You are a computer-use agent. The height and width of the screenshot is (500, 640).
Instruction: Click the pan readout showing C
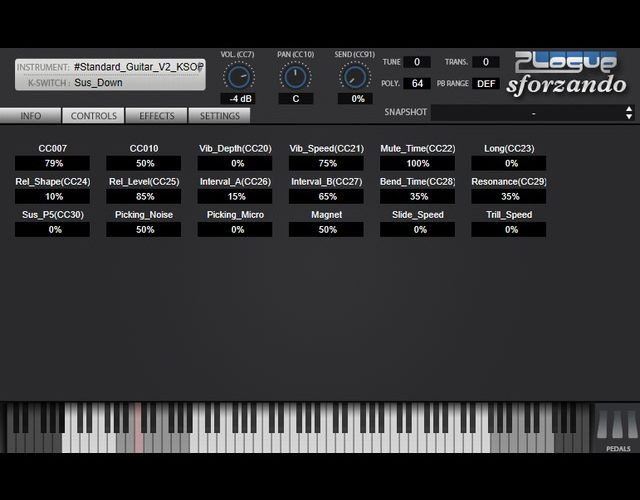296,99
